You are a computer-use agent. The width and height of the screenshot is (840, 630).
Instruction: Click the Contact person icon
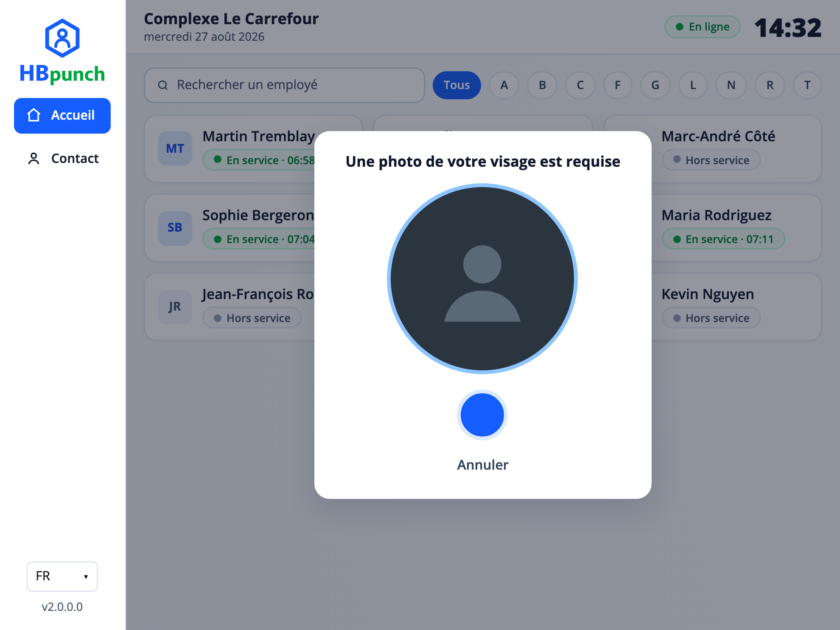tap(34, 158)
